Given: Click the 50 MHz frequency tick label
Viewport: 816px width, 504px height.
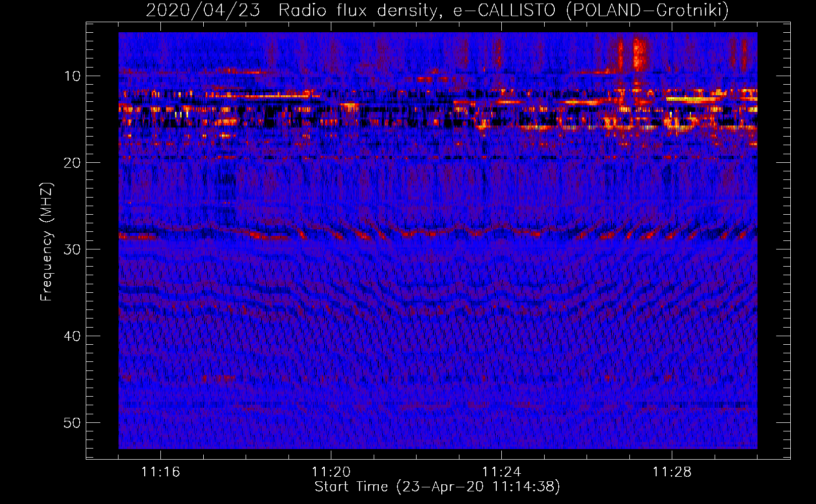Looking at the screenshot, I should tap(73, 423).
